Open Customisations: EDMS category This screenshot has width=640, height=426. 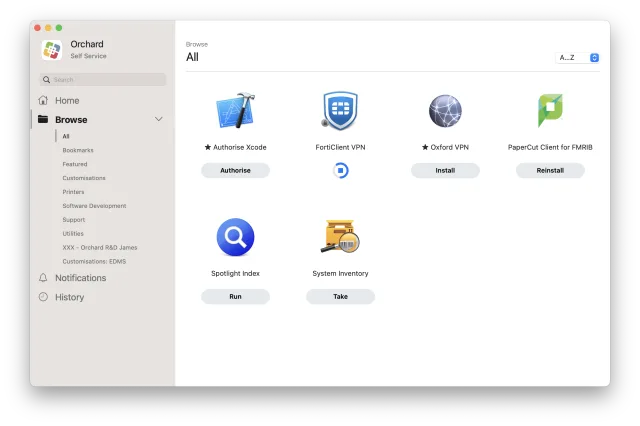coord(94,261)
